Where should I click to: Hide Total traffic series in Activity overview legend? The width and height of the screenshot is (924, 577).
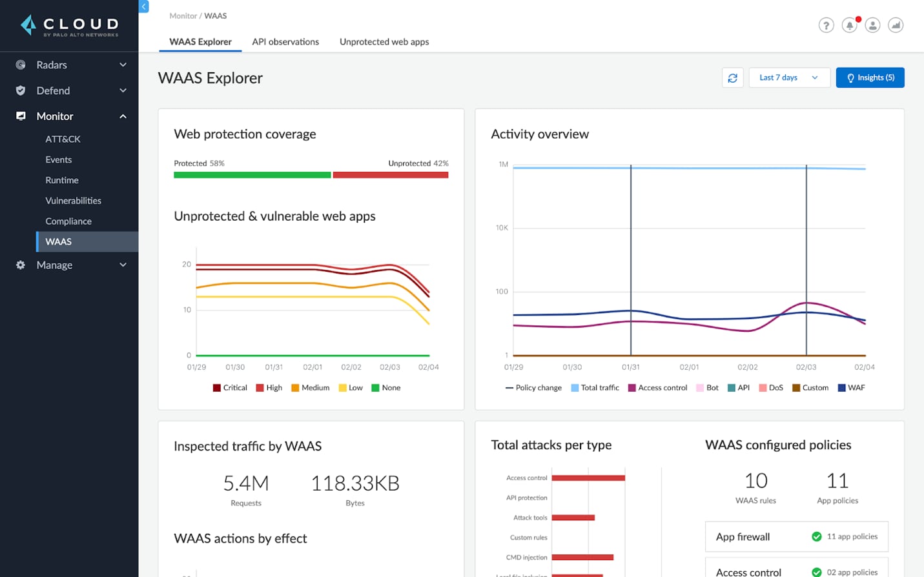coord(595,387)
